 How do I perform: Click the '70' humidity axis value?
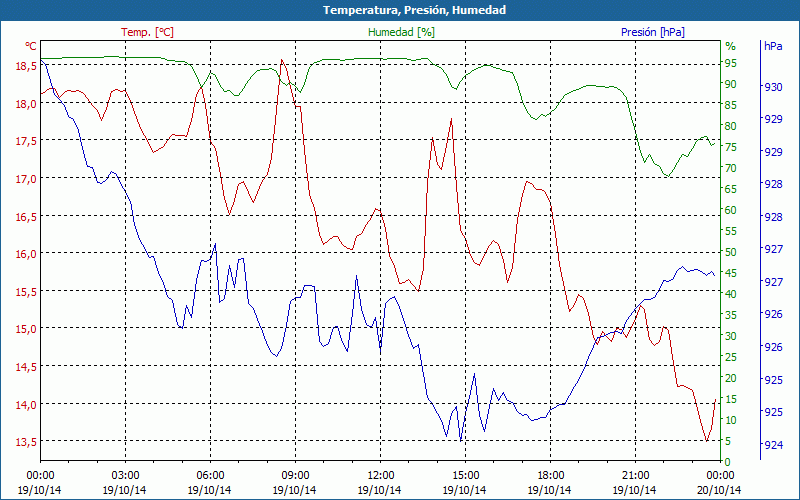click(x=731, y=168)
